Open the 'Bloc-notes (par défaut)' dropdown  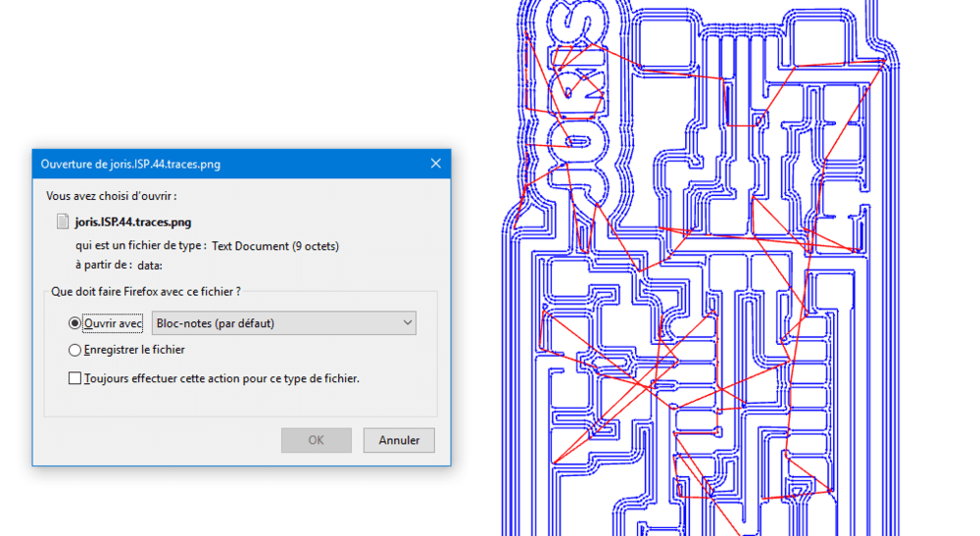tap(284, 323)
